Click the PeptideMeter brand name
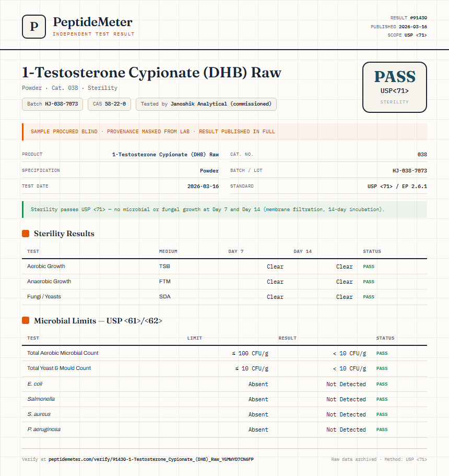Screen dimensions: 449x476 tap(92, 22)
